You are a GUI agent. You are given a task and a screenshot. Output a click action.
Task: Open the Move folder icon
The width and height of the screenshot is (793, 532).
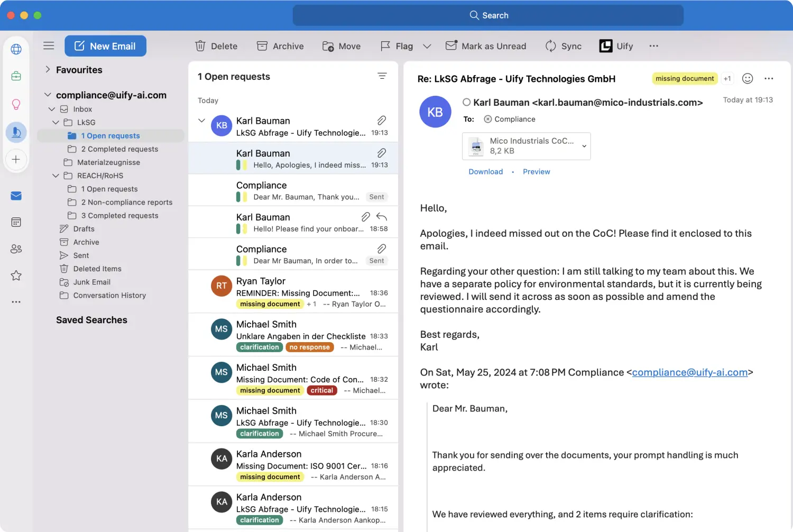(327, 46)
